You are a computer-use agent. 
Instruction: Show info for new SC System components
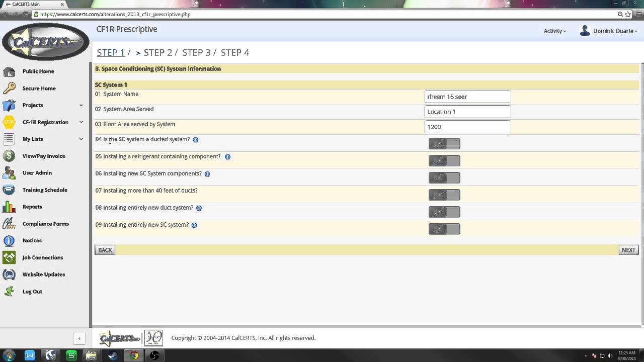click(x=207, y=174)
